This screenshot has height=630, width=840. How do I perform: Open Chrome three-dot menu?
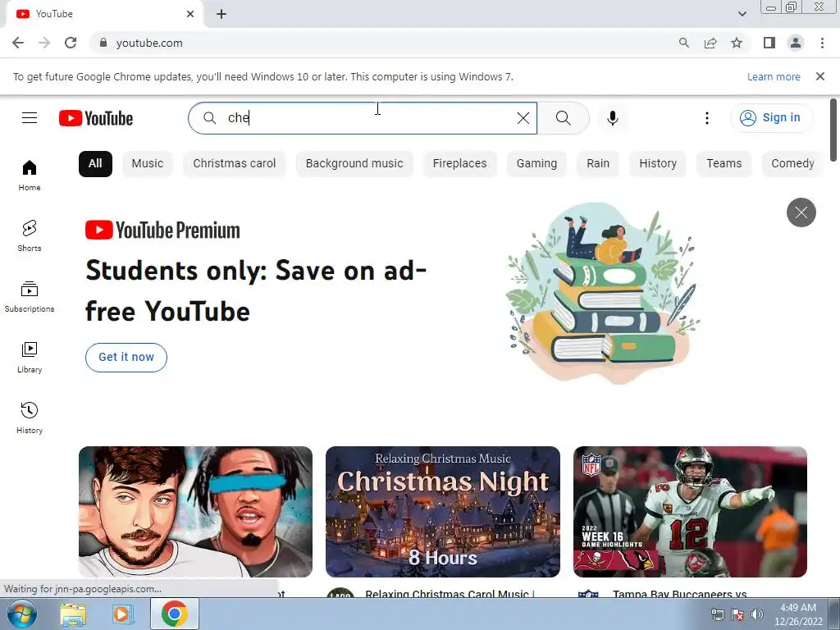coord(822,43)
